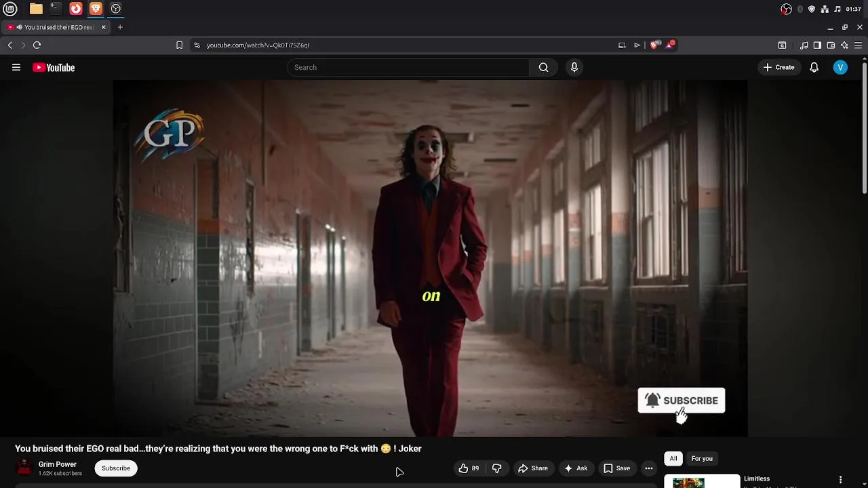Viewport: 868px width, 488px height.
Task: Open the Brave Wallet icon
Action: coord(831,45)
